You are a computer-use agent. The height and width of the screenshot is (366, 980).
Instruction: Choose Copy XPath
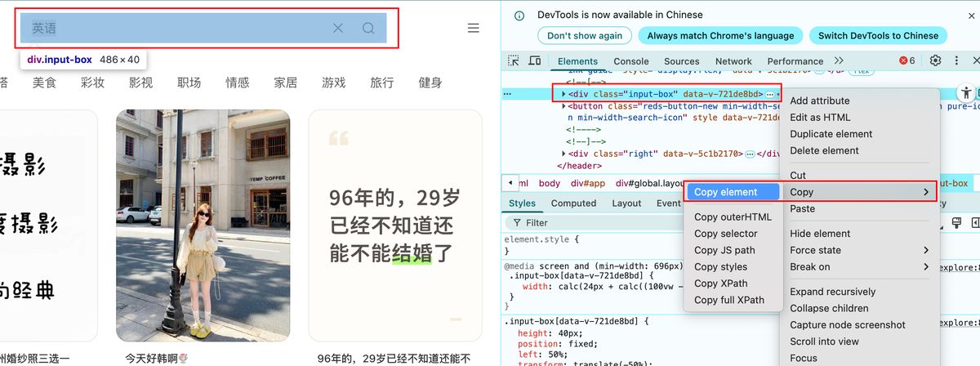pyautogui.click(x=720, y=283)
